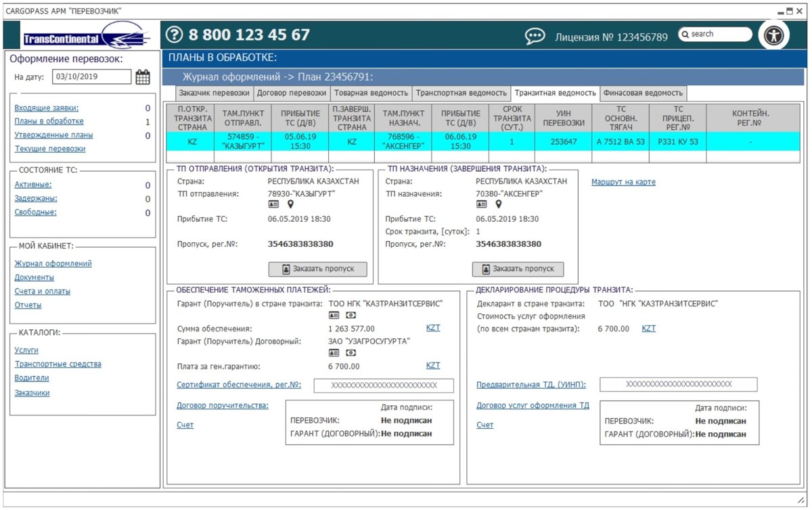Open the Счет link in customs guarantee section
The image size is (812, 510).
185,425
